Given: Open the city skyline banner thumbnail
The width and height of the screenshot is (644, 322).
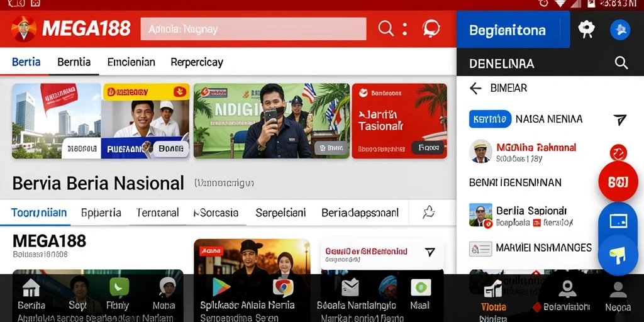Looking at the screenshot, I should (x=56, y=121).
